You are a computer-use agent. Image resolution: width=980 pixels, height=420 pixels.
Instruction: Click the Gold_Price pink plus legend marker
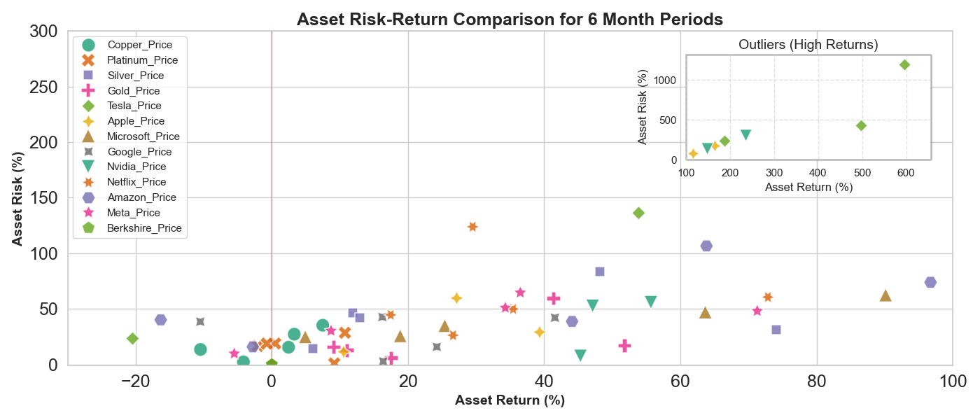tap(88, 91)
